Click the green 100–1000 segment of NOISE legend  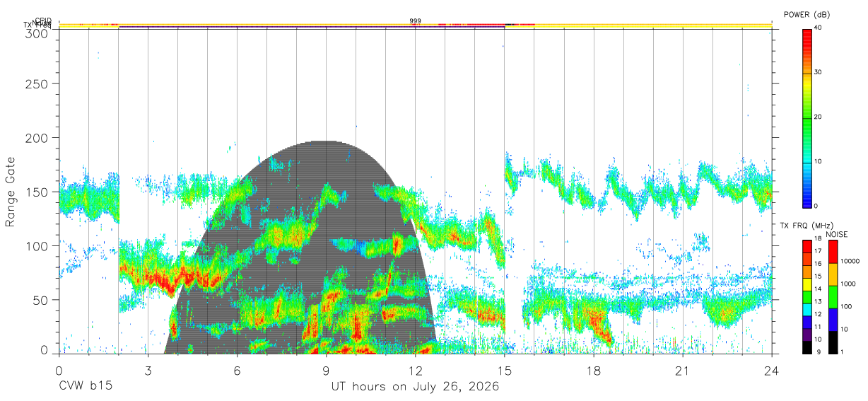click(x=833, y=297)
